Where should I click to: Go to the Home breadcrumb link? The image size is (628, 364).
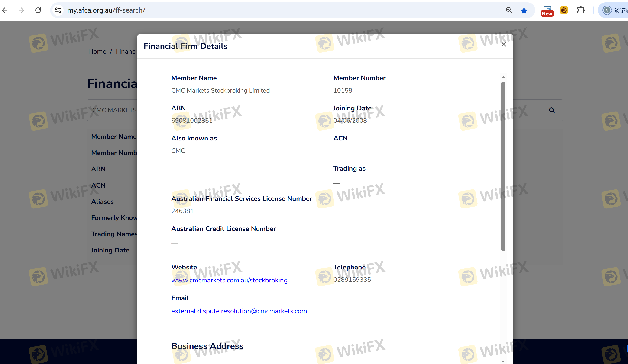(97, 51)
